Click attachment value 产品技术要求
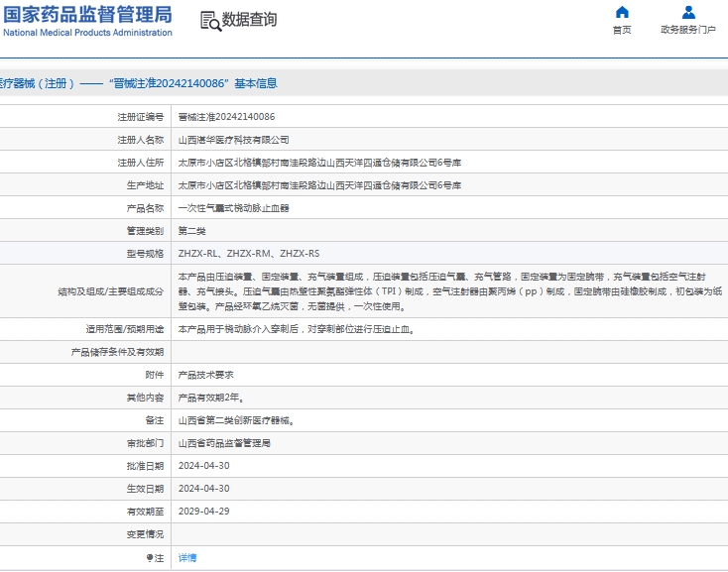The width and height of the screenshot is (728, 572). coord(205,375)
